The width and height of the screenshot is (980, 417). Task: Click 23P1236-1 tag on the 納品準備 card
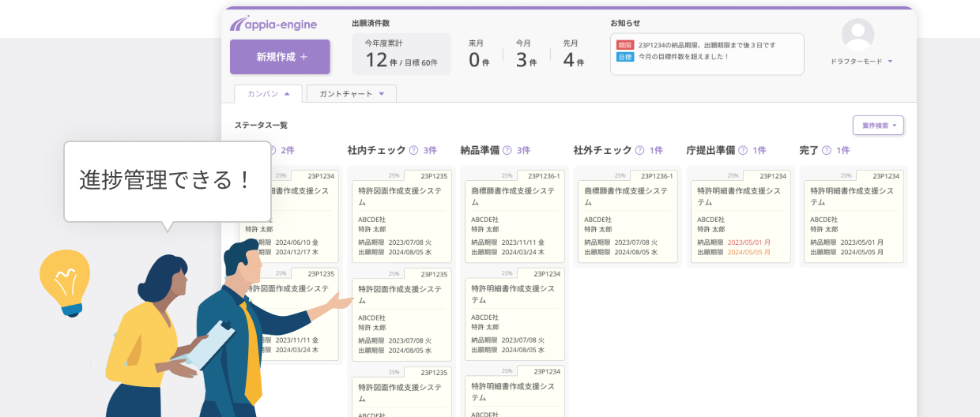[x=544, y=176]
